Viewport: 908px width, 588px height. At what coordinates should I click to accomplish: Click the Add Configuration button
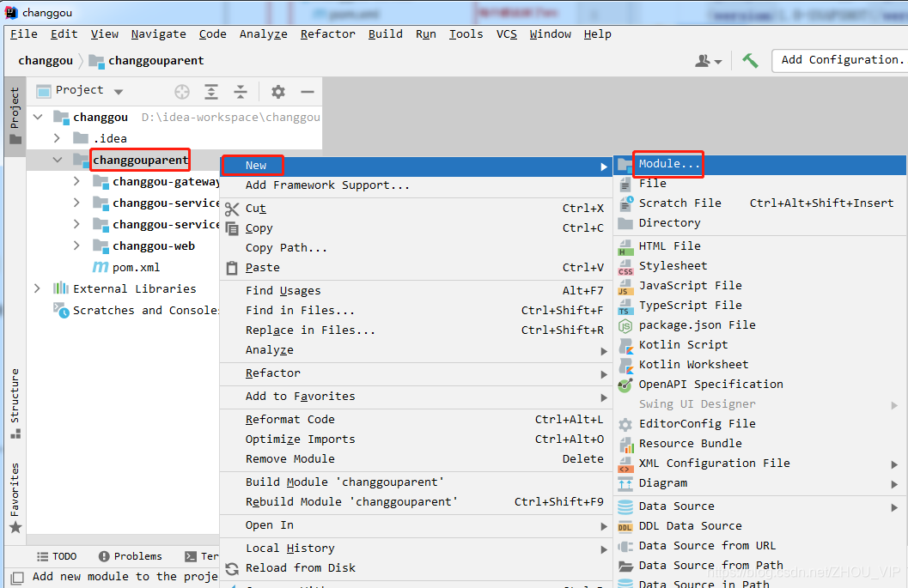(x=841, y=60)
